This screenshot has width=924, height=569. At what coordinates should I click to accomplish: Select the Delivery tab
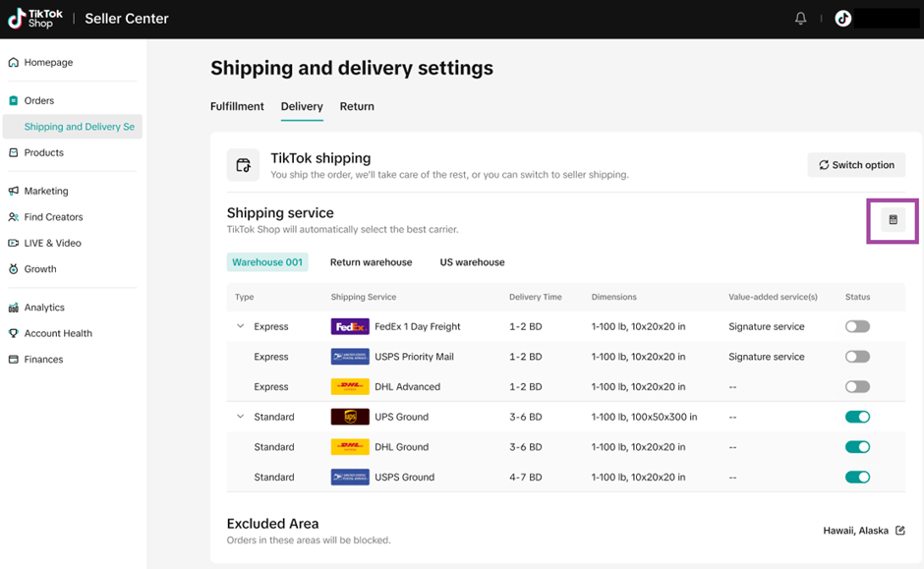click(x=302, y=106)
